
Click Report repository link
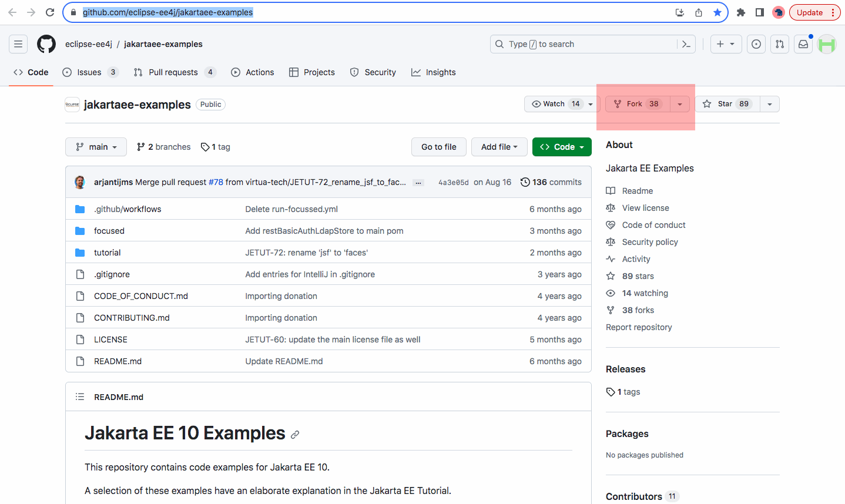tap(639, 327)
